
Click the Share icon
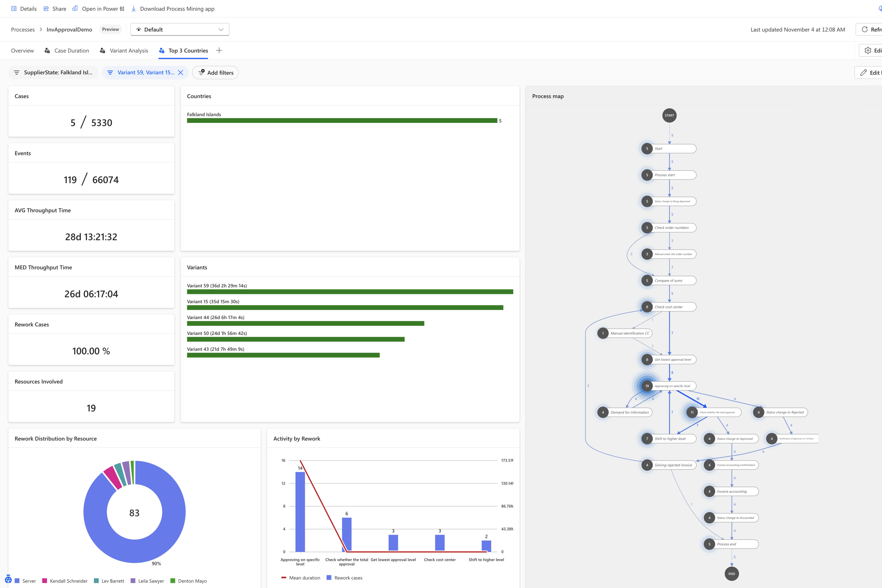[x=46, y=9]
